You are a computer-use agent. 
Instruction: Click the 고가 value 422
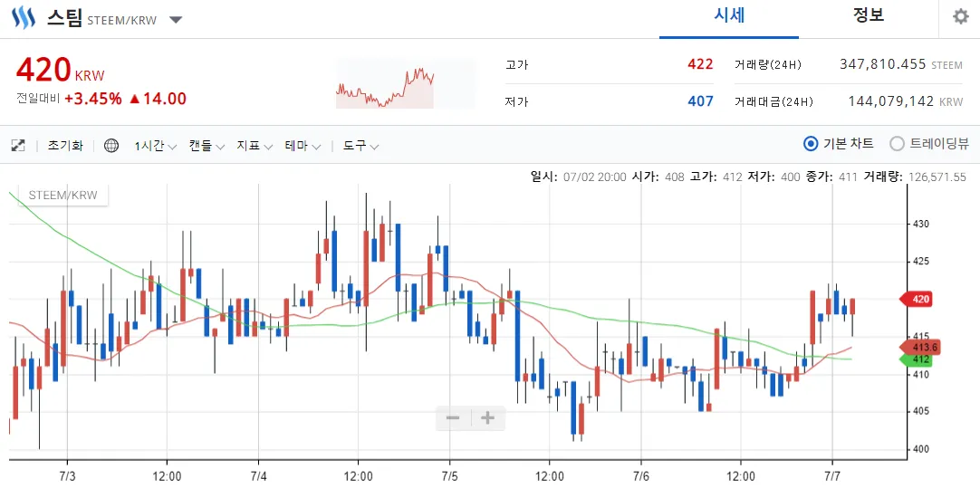point(700,63)
